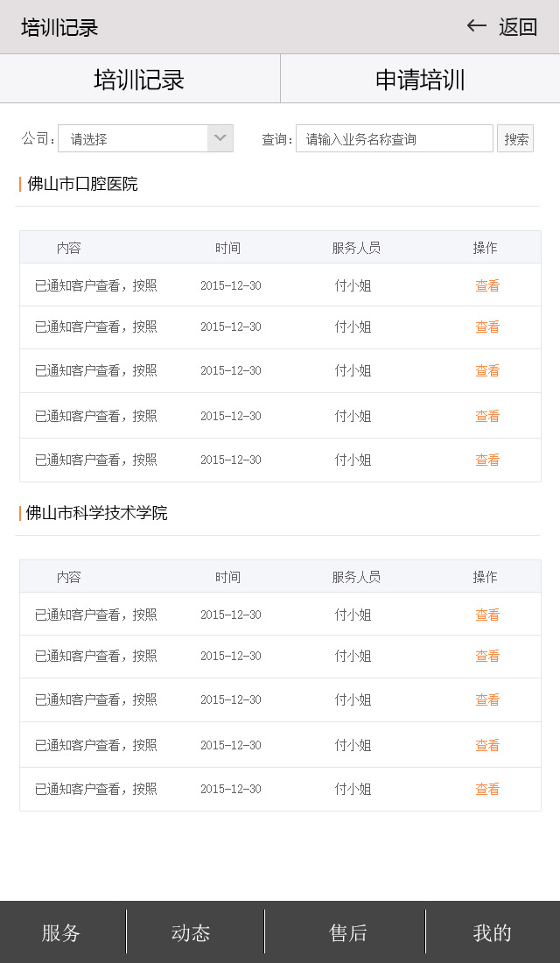Click the back arrow icon

coord(476,26)
